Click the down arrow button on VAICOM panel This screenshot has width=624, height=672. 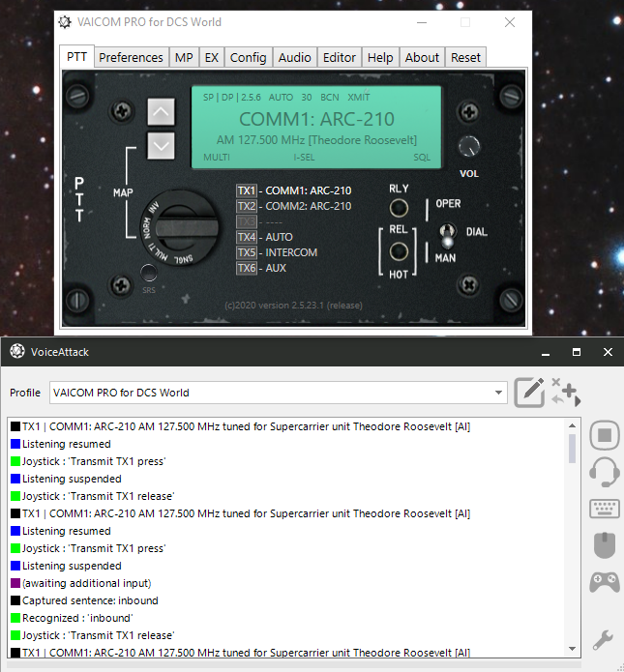pos(161,146)
